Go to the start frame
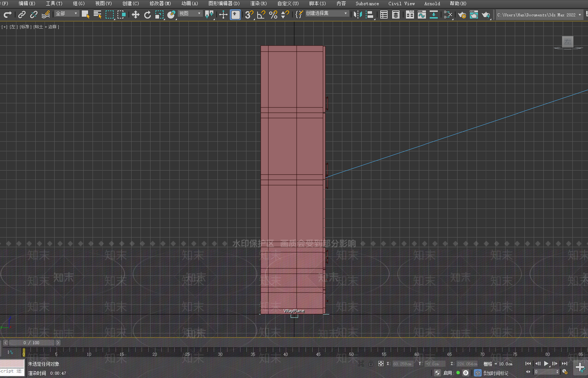588x378 pixels. 528,364
